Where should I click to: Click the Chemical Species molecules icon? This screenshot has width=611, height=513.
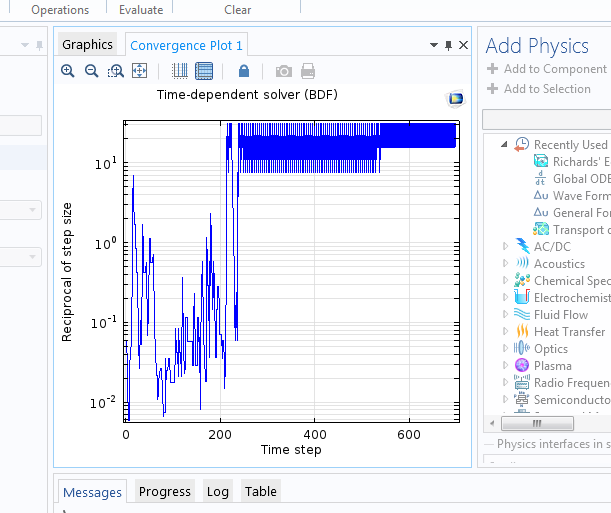(x=522, y=280)
